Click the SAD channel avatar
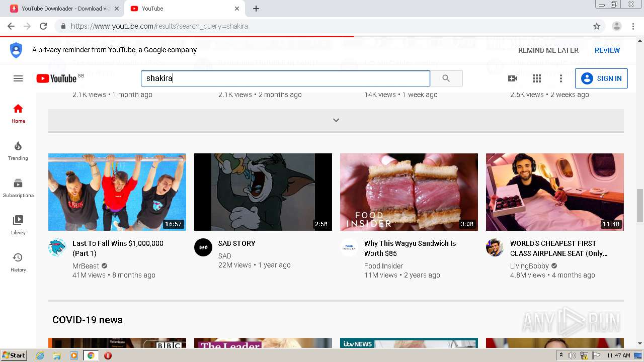Viewport: 644px width, 362px height. (x=203, y=247)
